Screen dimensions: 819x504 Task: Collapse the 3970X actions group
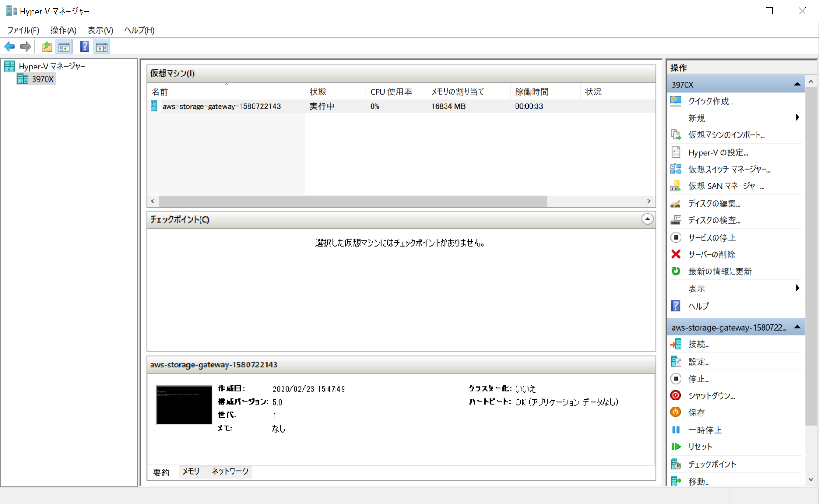(x=798, y=84)
